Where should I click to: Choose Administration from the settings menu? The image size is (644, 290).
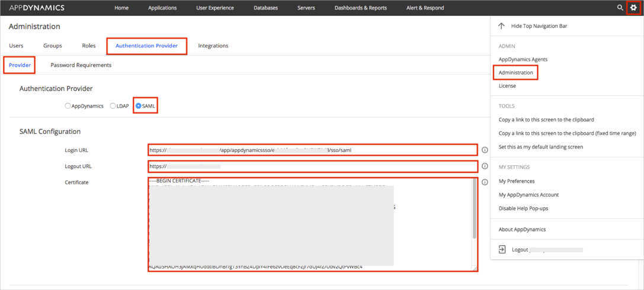click(x=515, y=73)
